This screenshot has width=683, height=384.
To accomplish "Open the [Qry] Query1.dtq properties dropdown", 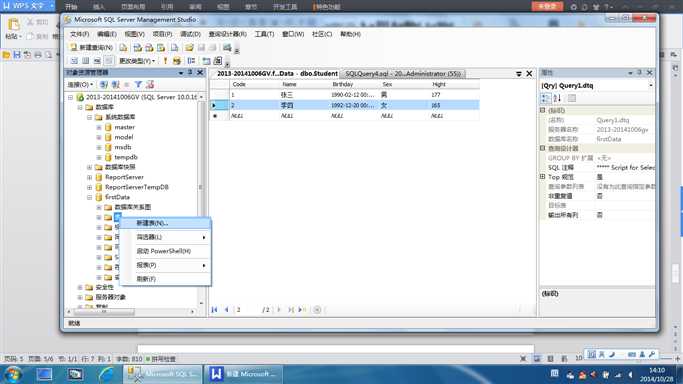I will coord(651,86).
